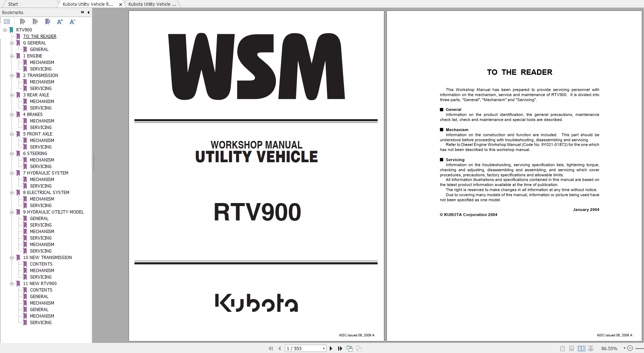644x353 pixels.
Task: Click the RTV900 title on cover page
Action: [x=257, y=212]
